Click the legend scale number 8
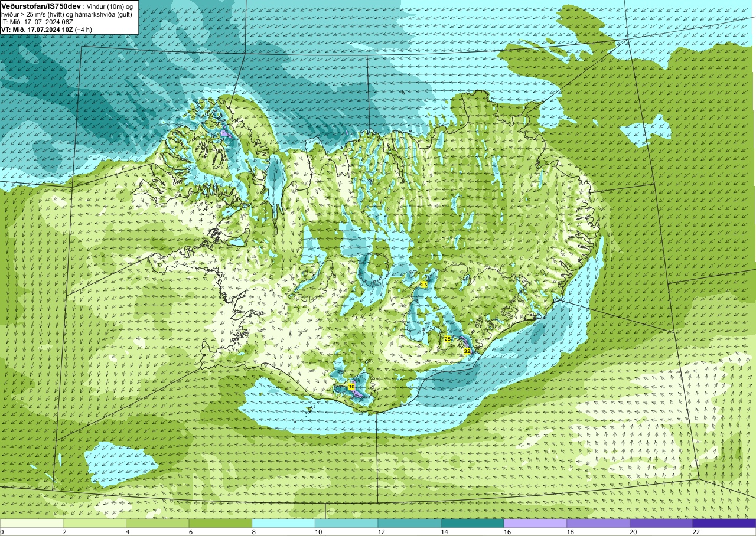Image resolution: width=756 pixels, height=536 pixels. point(253,532)
